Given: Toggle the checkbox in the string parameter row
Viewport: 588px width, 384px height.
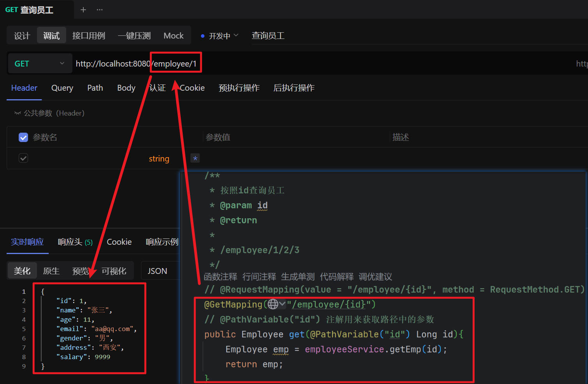Looking at the screenshot, I should click(23, 158).
